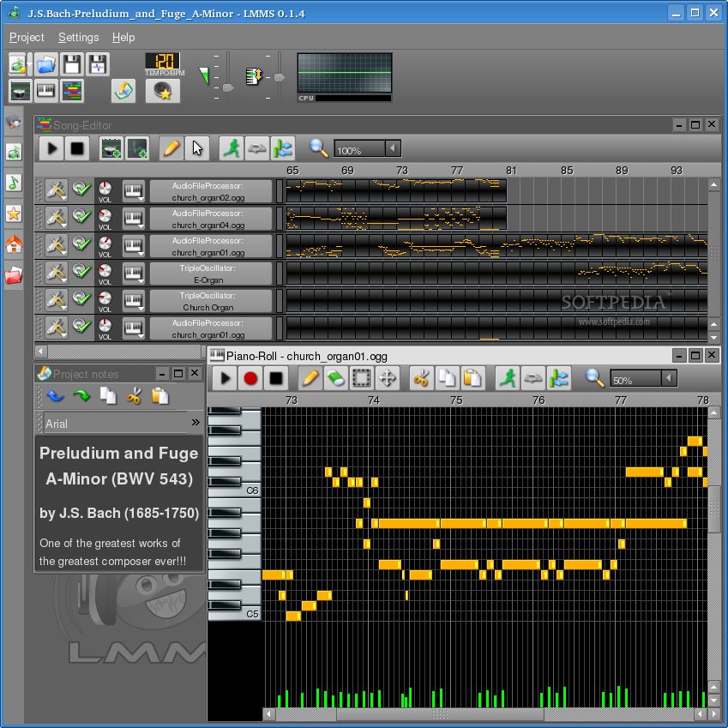Toggle play position behavior in Song-Editor
728x728 pixels.
pos(283,148)
